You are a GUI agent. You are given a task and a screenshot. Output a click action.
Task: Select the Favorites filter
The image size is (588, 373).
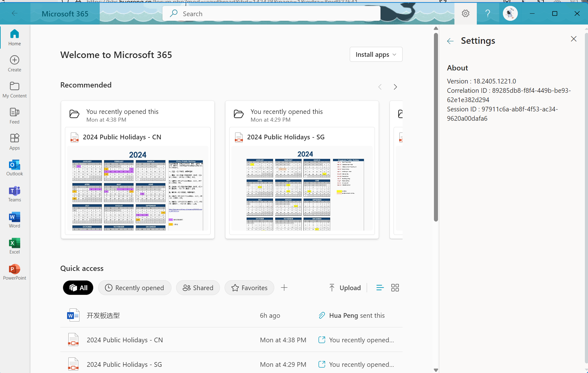point(249,288)
